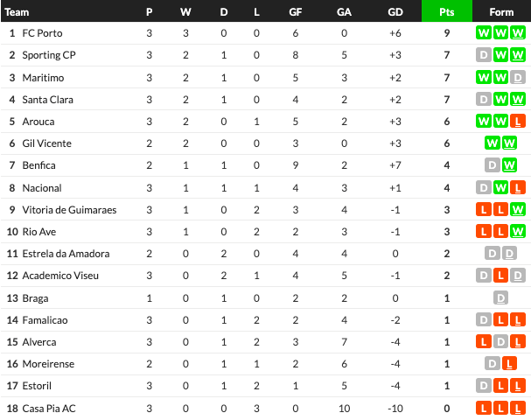This screenshot has width=531, height=420.
Task: Open the Estrela da Amadora team link
Action: (x=66, y=254)
